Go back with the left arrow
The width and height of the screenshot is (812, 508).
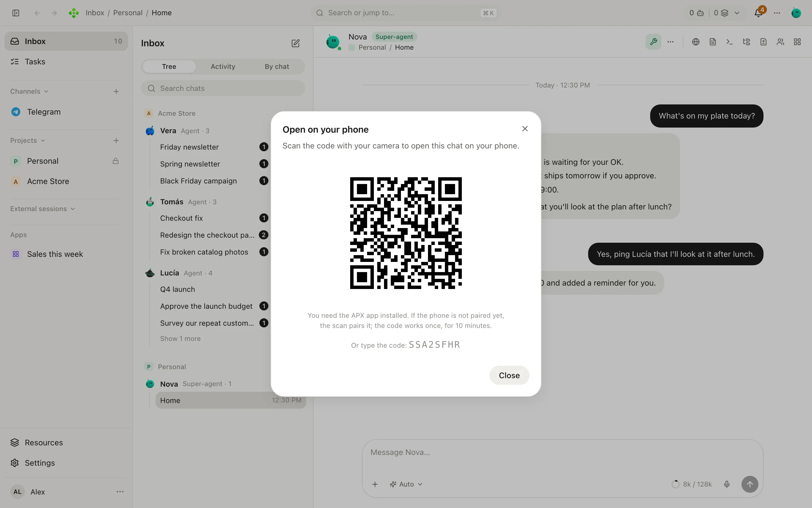pos(37,13)
